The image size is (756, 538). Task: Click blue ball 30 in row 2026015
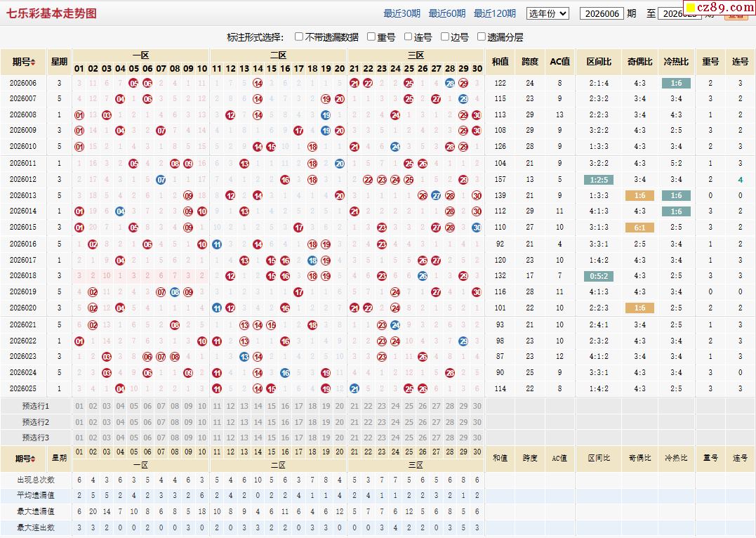pos(477,227)
